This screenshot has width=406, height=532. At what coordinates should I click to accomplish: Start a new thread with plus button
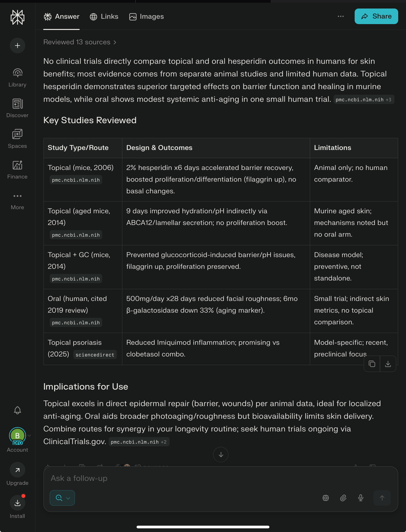(18, 46)
